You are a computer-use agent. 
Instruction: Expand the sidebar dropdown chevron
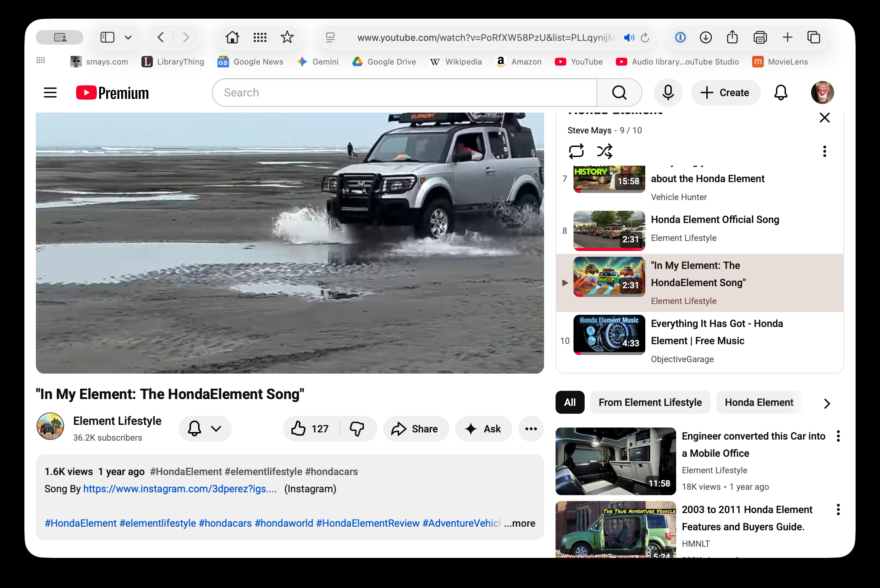pos(128,37)
